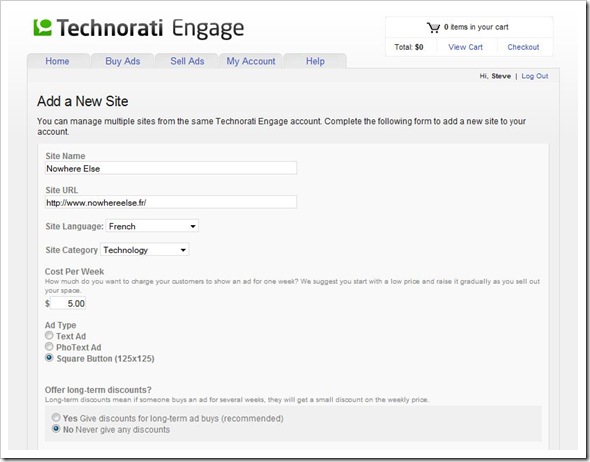Viewport: 590px width, 462px height.
Task: Click the 'Offer long-term discounts?' label
Action: click(x=98, y=390)
